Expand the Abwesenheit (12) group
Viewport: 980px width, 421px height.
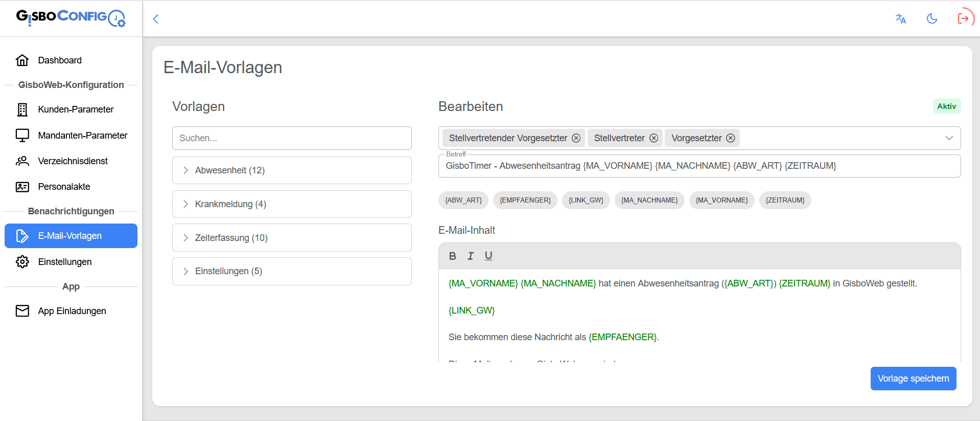[292, 170]
